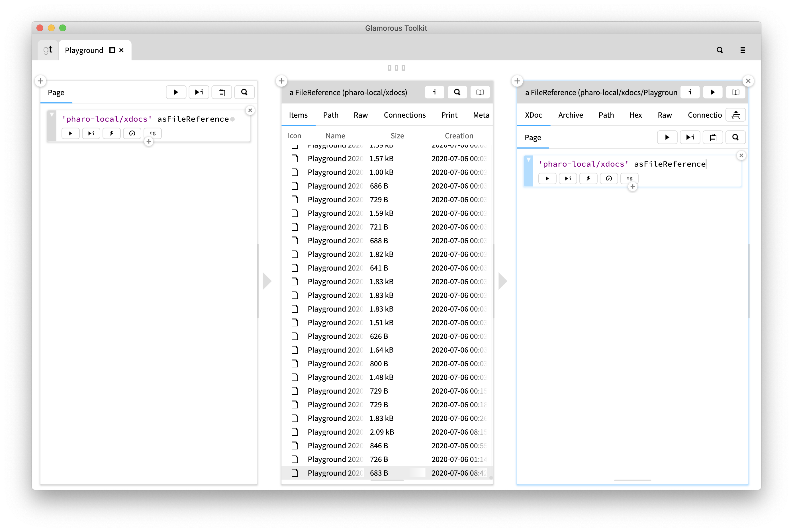Switch to the XDoc tab
Viewport: 793px width, 532px height.
(534, 115)
